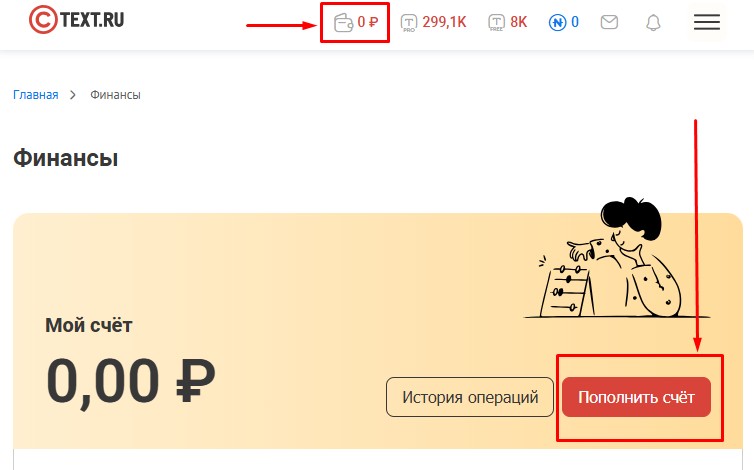The width and height of the screenshot is (754, 470).
Task: Click the FREE symbols counter icon
Action: pos(496,23)
